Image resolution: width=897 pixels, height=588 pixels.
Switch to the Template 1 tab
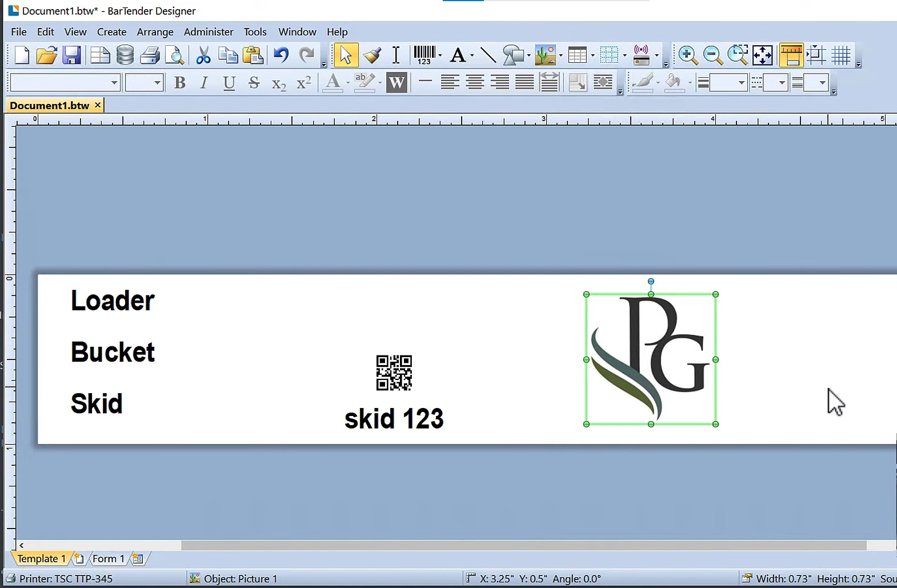(41, 559)
